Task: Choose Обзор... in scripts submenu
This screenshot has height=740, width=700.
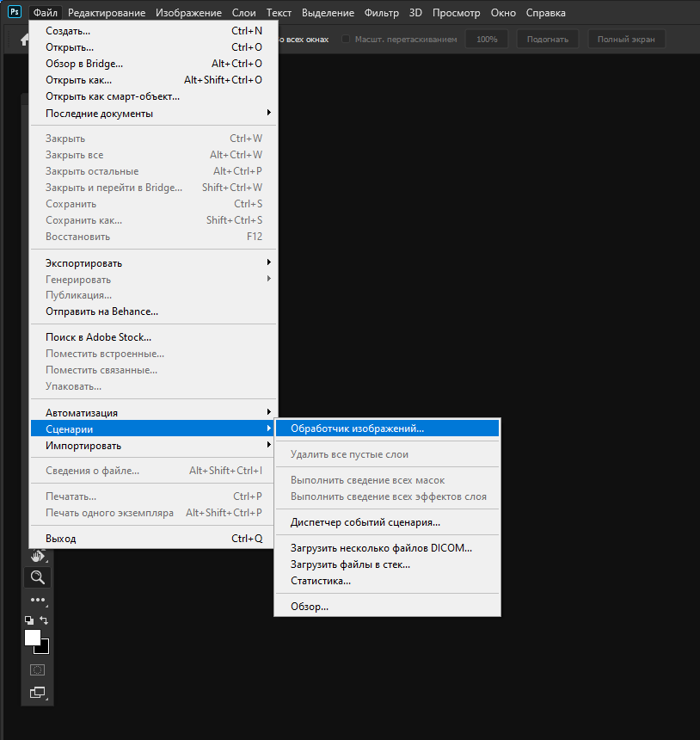Action: click(x=387, y=607)
